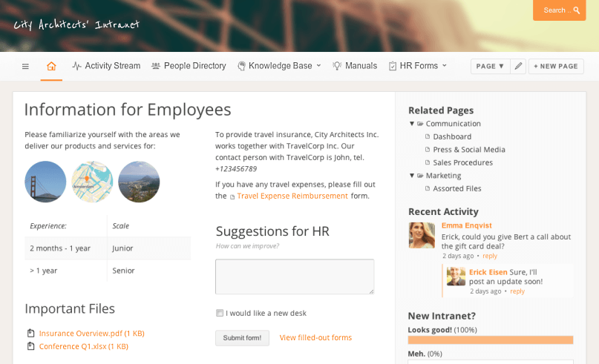Click the City Architects' Intranet logo

pos(76,24)
